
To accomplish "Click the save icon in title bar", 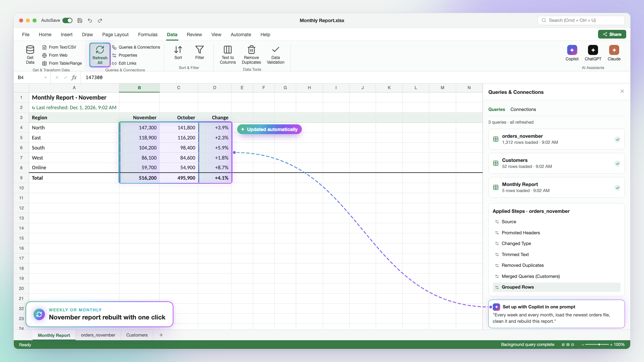I will tap(80, 20).
